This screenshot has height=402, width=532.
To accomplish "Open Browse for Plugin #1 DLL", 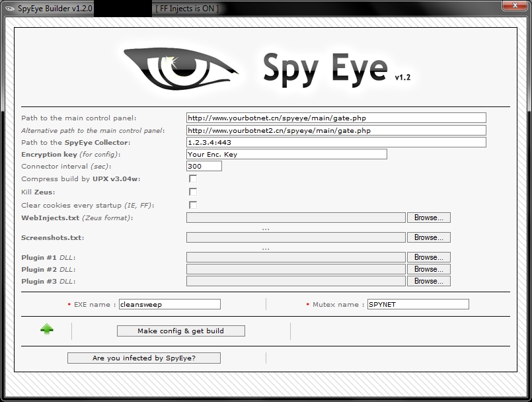I will coord(428,257).
